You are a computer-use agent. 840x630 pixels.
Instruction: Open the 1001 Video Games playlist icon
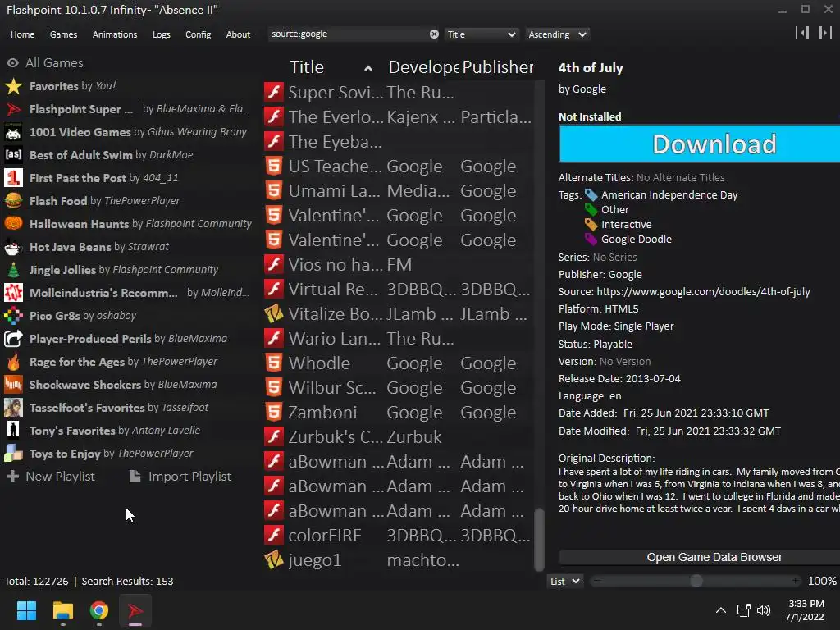(x=13, y=132)
